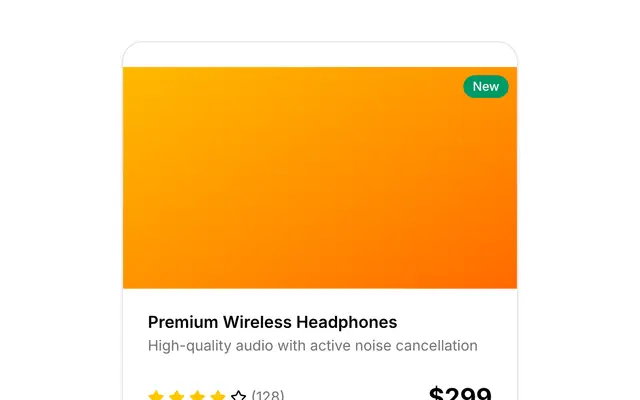Select the High-quality audio description text
This screenshot has width=640, height=400.
(313, 346)
